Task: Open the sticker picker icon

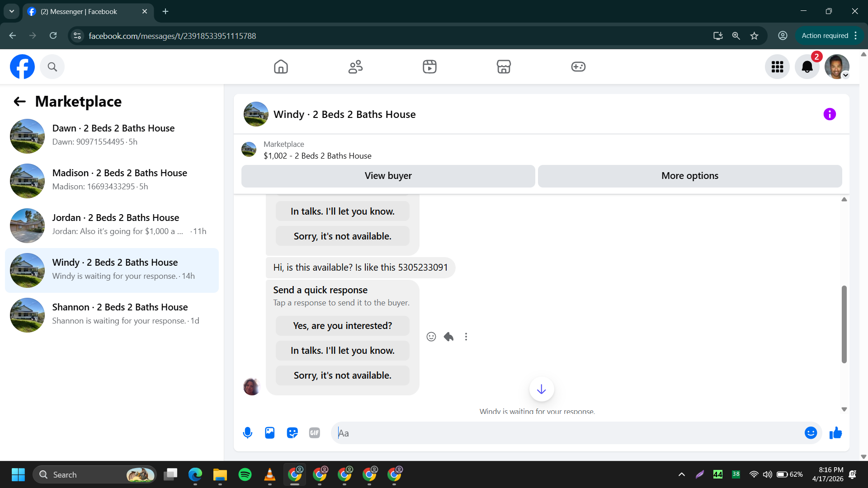Action: click(292, 433)
